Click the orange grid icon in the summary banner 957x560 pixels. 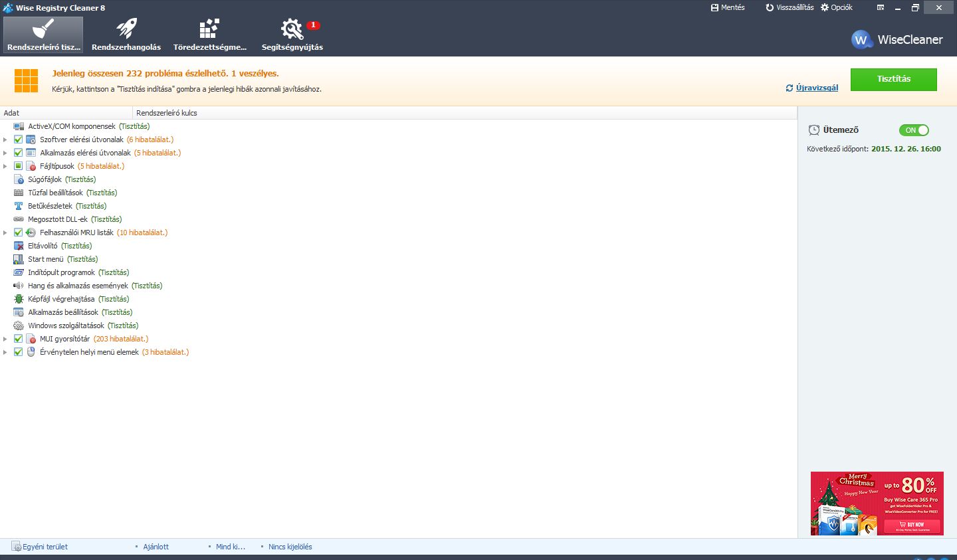pyautogui.click(x=27, y=80)
